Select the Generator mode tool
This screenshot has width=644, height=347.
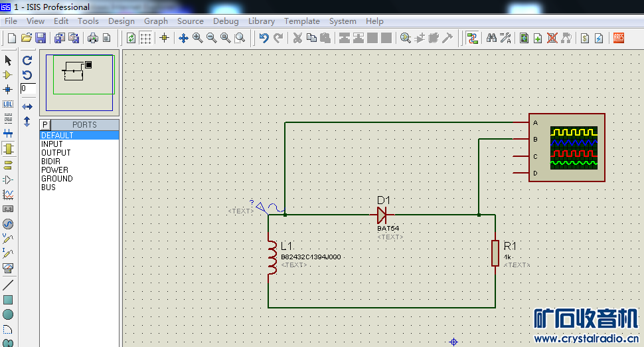tap(8, 224)
